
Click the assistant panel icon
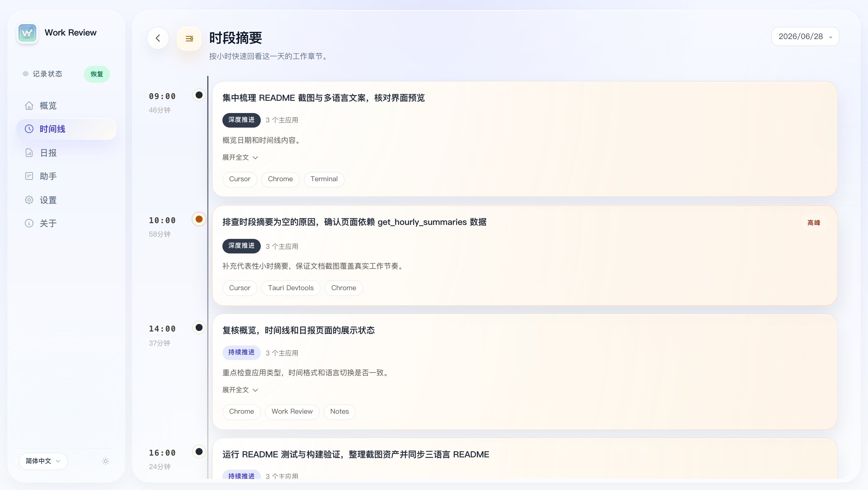tap(29, 176)
